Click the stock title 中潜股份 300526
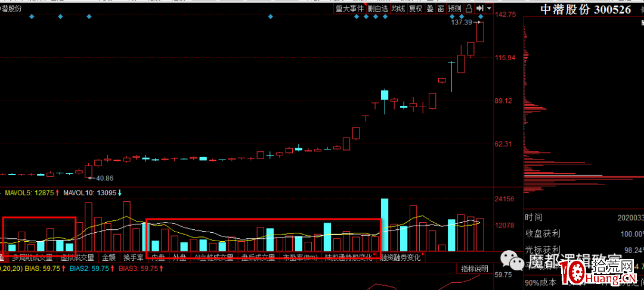The width and height of the screenshot is (644, 290). pos(586,10)
